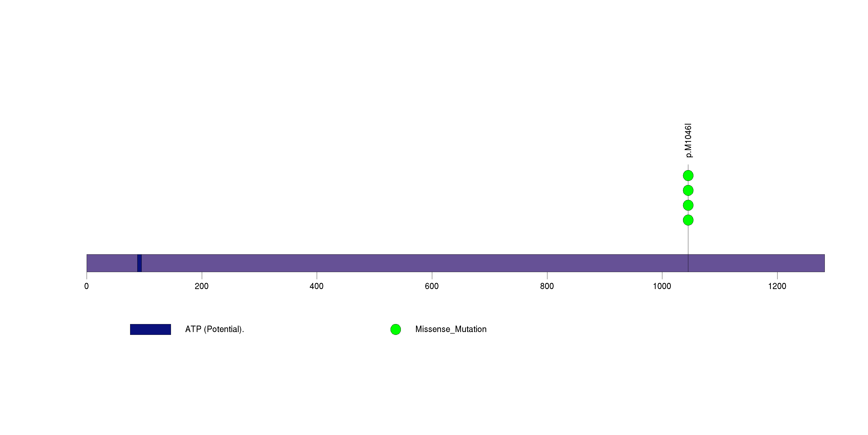Click the axis label 400
Screen dimensions: 868x435
coord(317,286)
